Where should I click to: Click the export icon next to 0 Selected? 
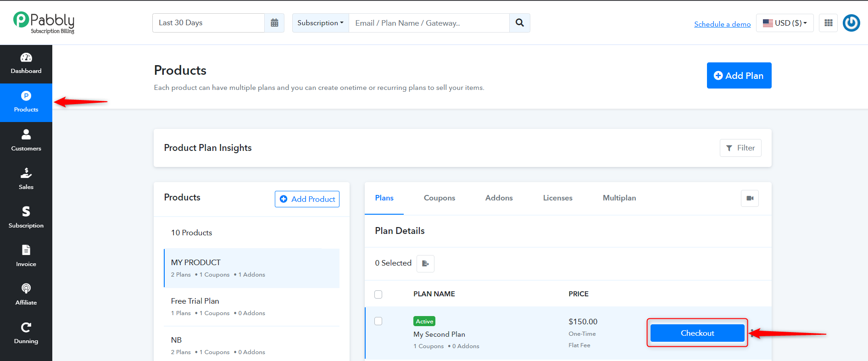click(425, 263)
